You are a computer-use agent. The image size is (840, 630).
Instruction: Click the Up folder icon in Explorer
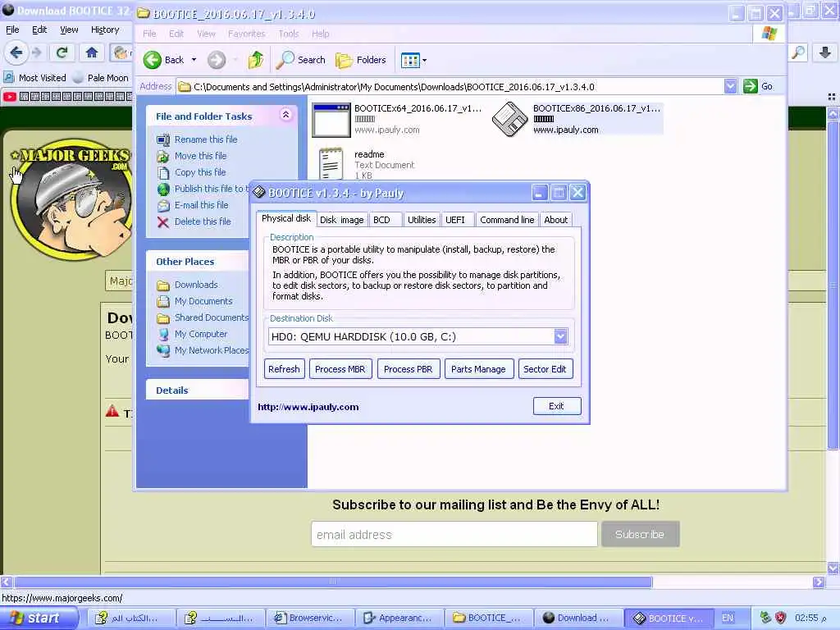tap(256, 60)
